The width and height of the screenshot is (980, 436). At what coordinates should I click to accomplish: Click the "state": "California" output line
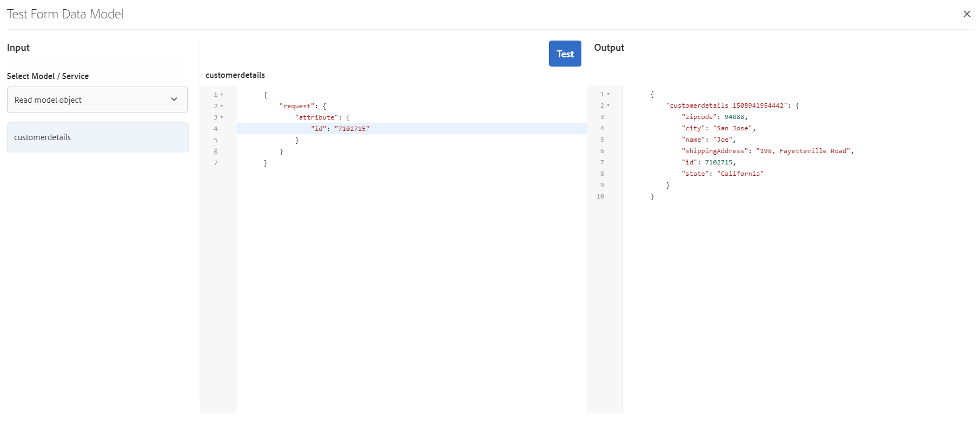[x=723, y=174]
